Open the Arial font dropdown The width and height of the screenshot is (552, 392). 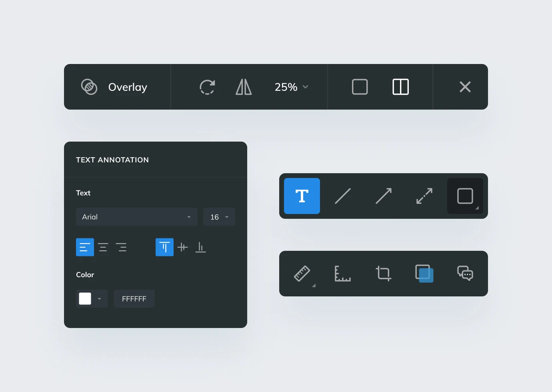(x=136, y=217)
